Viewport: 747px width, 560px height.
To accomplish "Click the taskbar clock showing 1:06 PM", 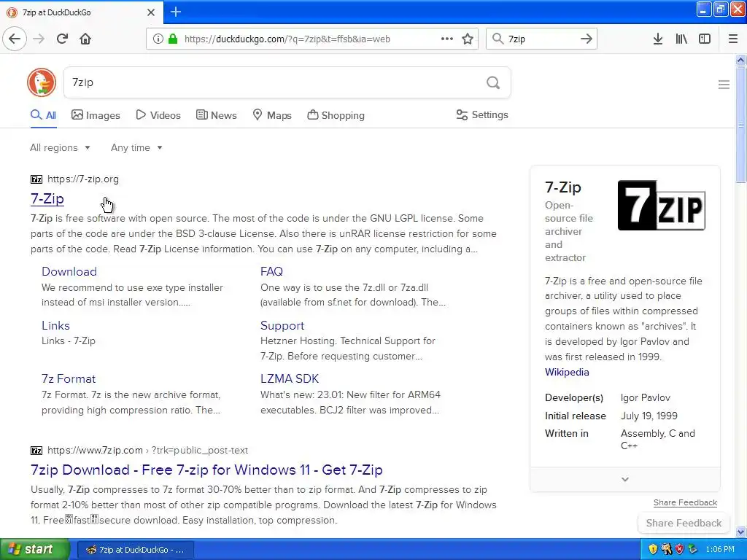I will coord(720,549).
